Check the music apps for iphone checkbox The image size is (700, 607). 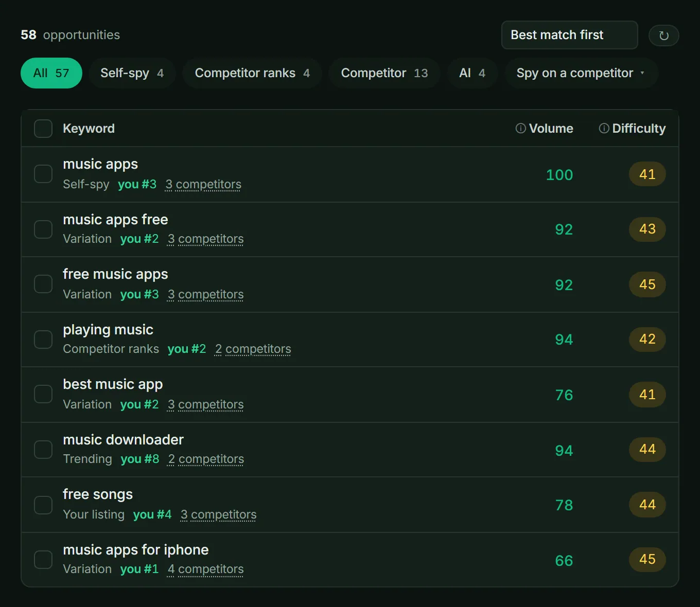pos(43,560)
